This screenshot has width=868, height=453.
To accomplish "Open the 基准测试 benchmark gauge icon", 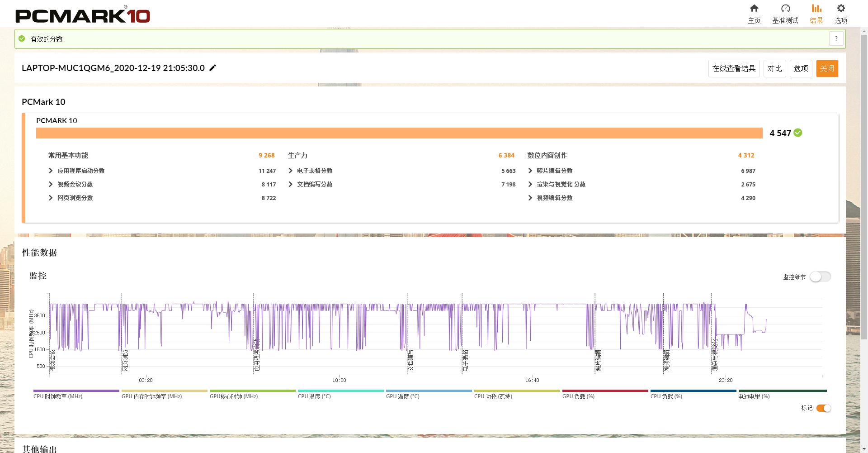I will tap(785, 9).
